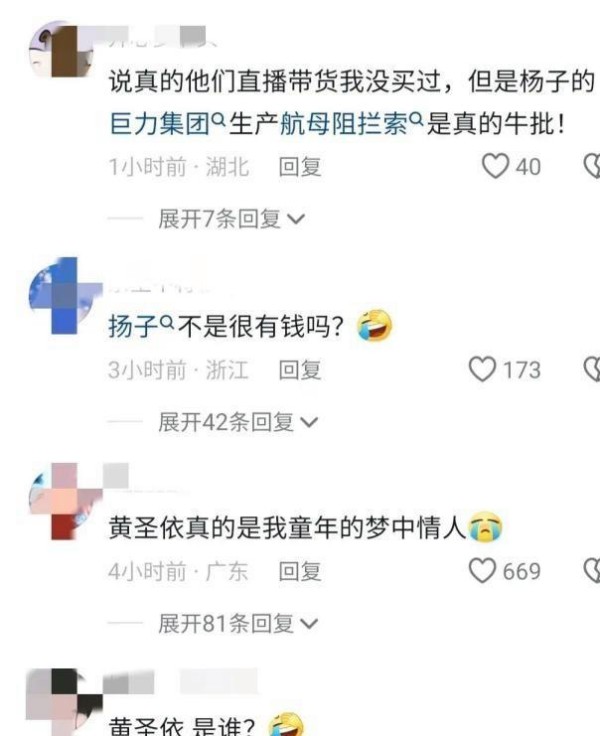Like the 扬子 comment with 173 likes
600x736 pixels.
(x=482, y=369)
